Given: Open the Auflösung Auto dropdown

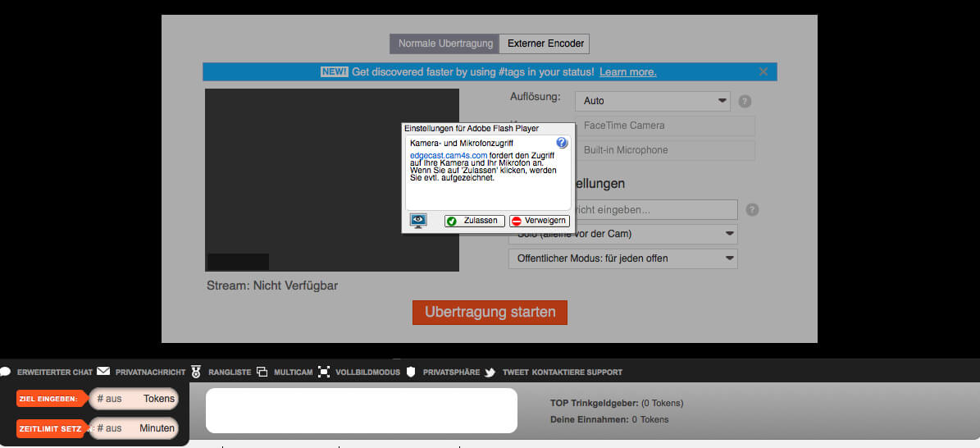Looking at the screenshot, I should tap(653, 101).
